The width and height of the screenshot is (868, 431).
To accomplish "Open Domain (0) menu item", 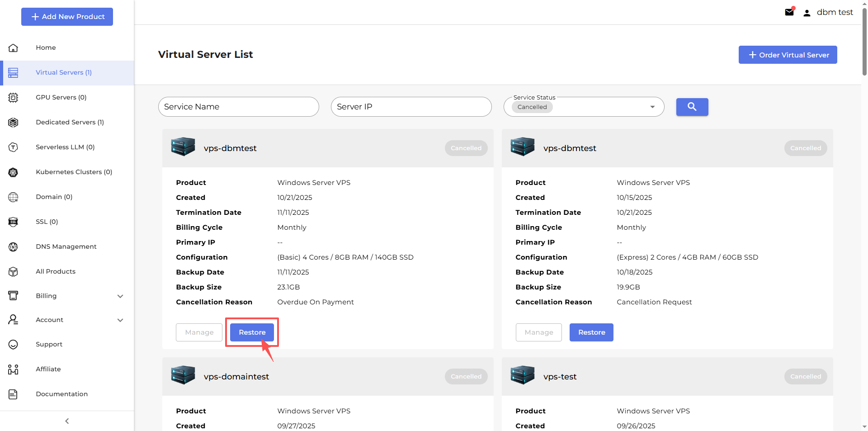I will pyautogui.click(x=67, y=197).
